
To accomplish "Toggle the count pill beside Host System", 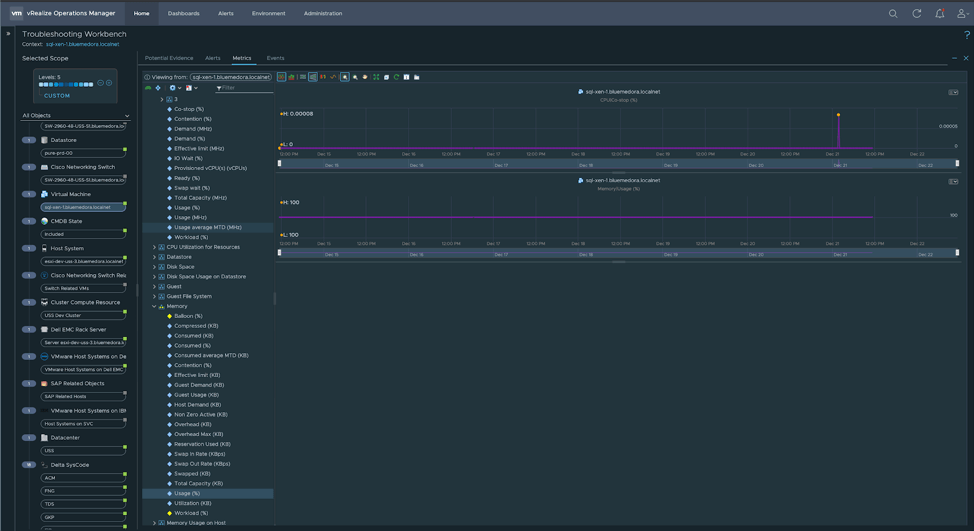I will coord(29,248).
